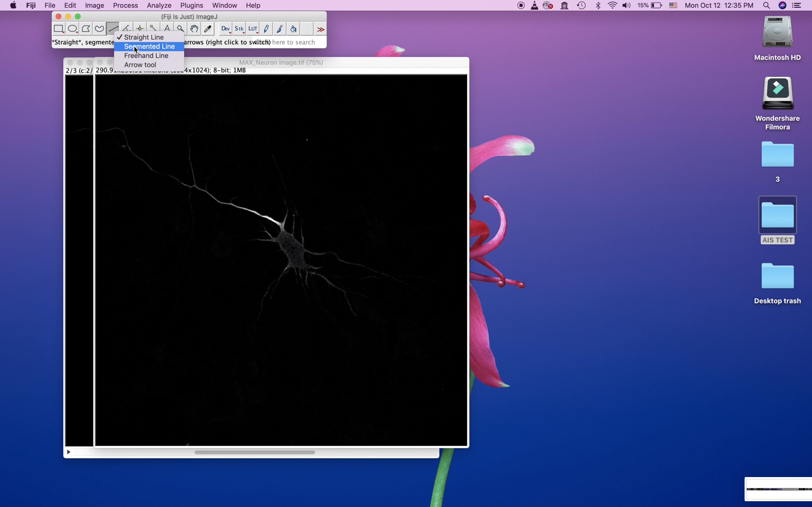The width and height of the screenshot is (812, 507).
Task: Open the Analyze menu
Action: (159, 5)
